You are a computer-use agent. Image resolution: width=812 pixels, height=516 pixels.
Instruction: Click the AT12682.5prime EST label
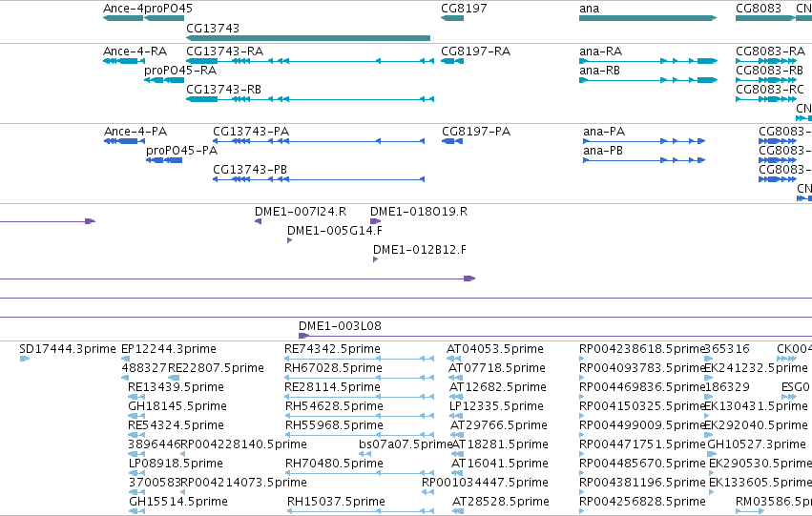tap(498, 387)
